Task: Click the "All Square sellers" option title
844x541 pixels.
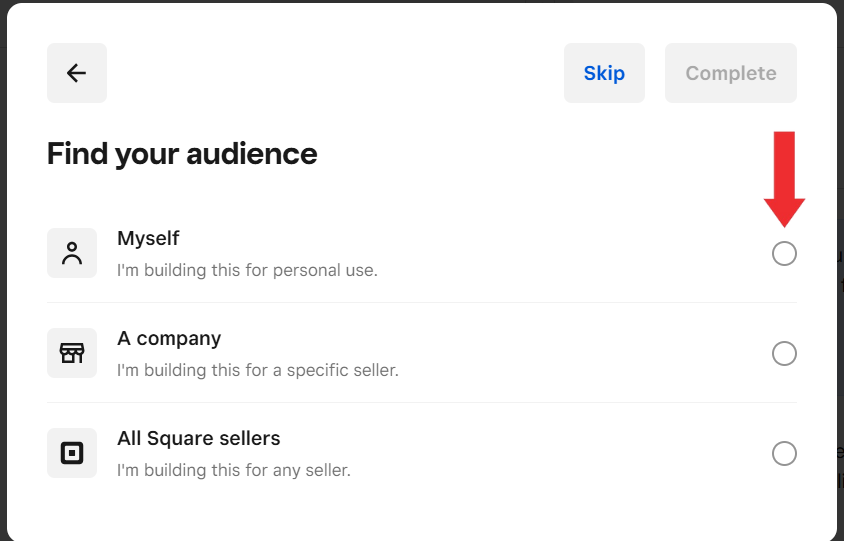Action: click(x=198, y=439)
